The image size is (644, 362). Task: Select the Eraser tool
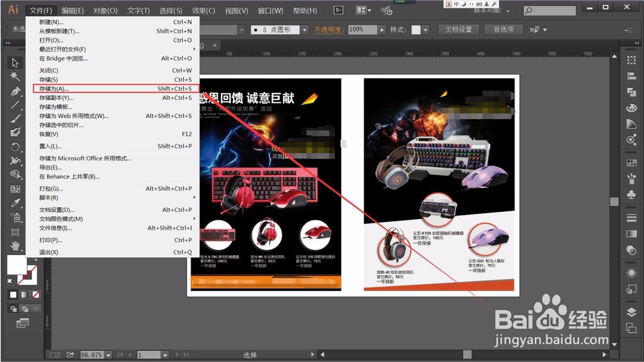(15, 132)
